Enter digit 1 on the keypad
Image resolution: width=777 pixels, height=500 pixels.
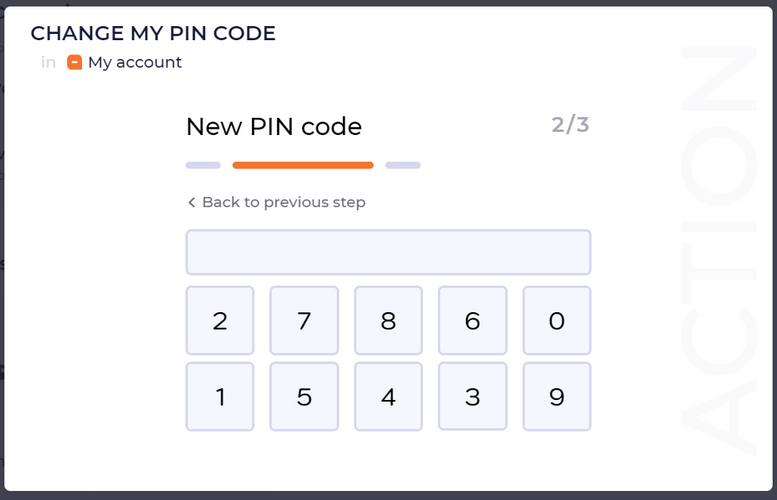tap(220, 397)
